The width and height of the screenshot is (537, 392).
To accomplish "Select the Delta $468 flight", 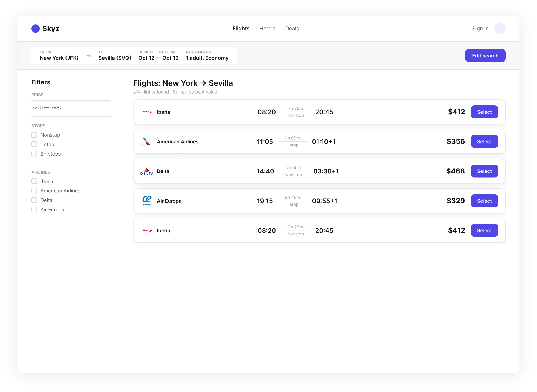I will coord(484,171).
